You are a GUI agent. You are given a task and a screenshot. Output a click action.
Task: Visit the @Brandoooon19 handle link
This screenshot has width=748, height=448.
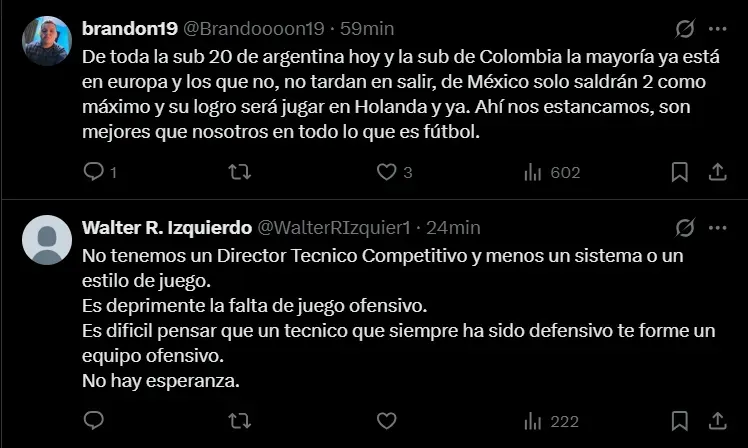(254, 29)
